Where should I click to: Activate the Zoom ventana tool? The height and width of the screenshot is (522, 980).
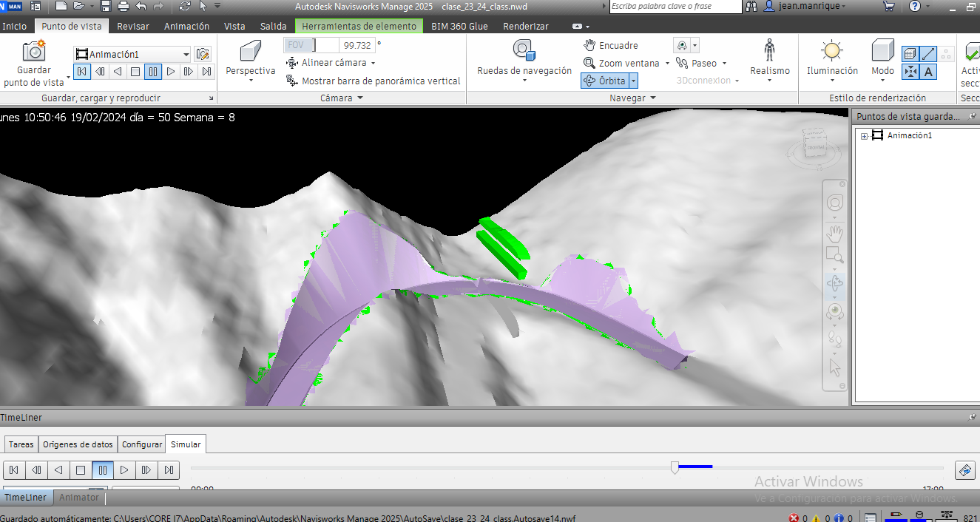point(621,64)
